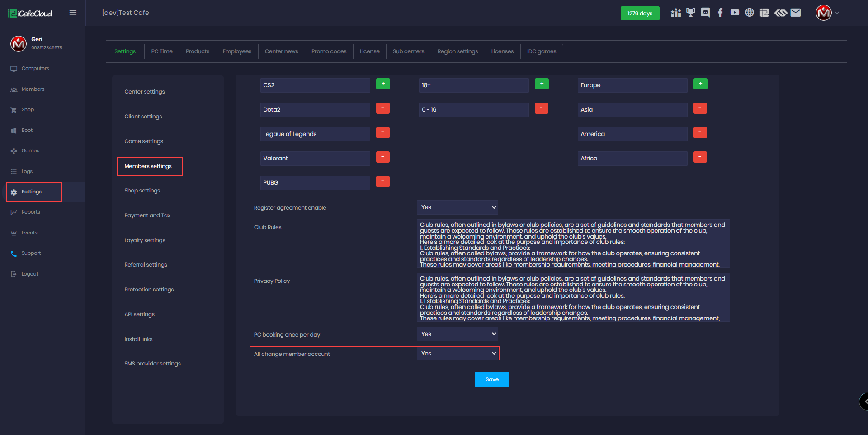Open the Discord icon in header
The image size is (868, 435).
pyautogui.click(x=705, y=13)
